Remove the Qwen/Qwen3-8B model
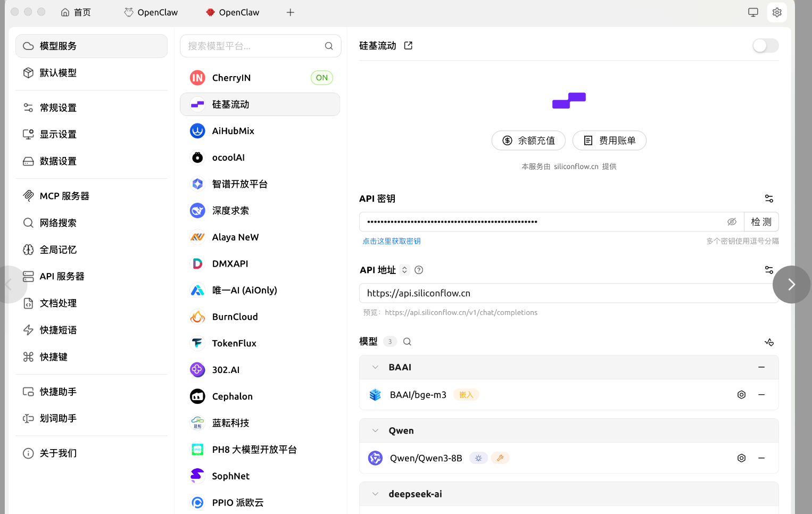The height and width of the screenshot is (514, 812). [x=761, y=458]
